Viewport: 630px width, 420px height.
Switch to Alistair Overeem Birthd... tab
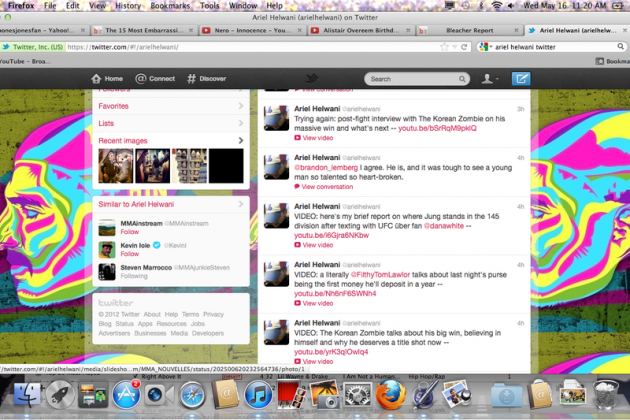361,30
